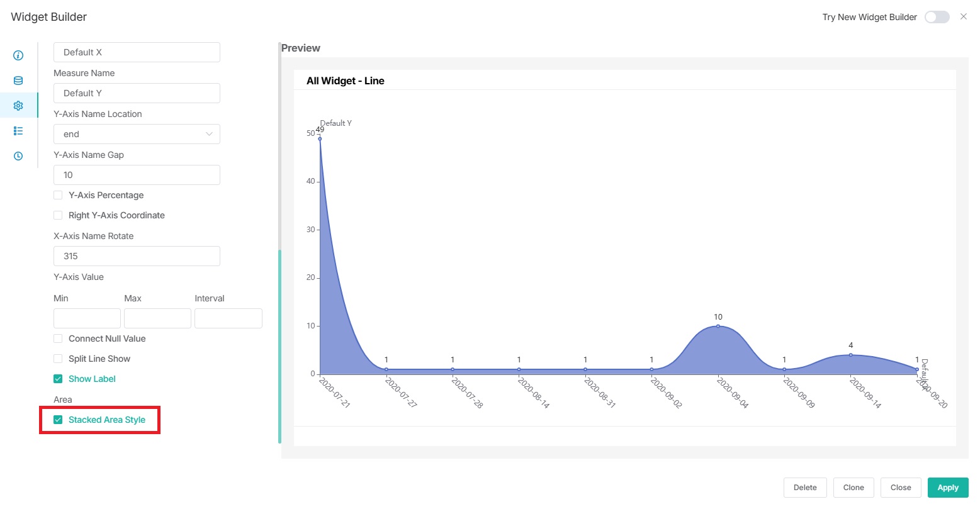Check the Right Y-Axis Coordinate box
The width and height of the screenshot is (980, 509).
tap(58, 215)
